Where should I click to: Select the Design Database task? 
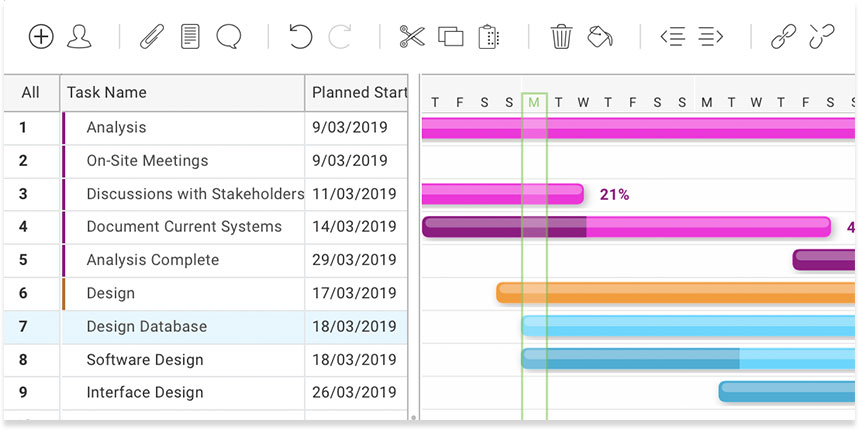pos(147,326)
